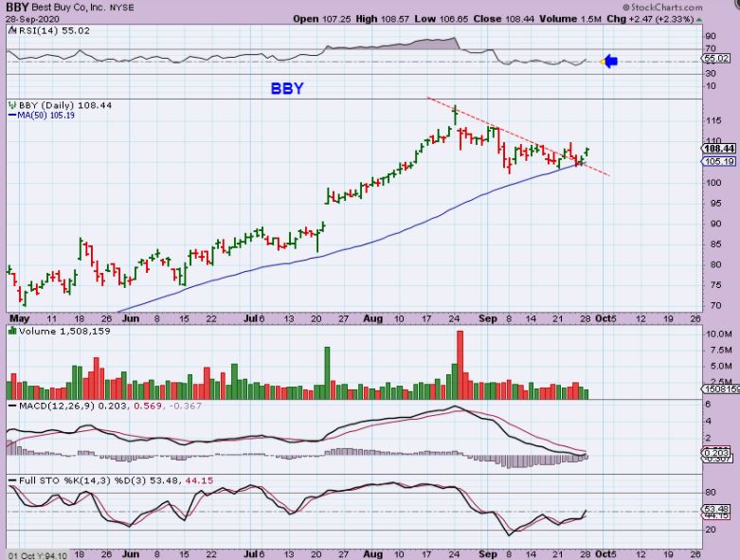
Task: Click the 100 price axis label
Action: point(713,183)
